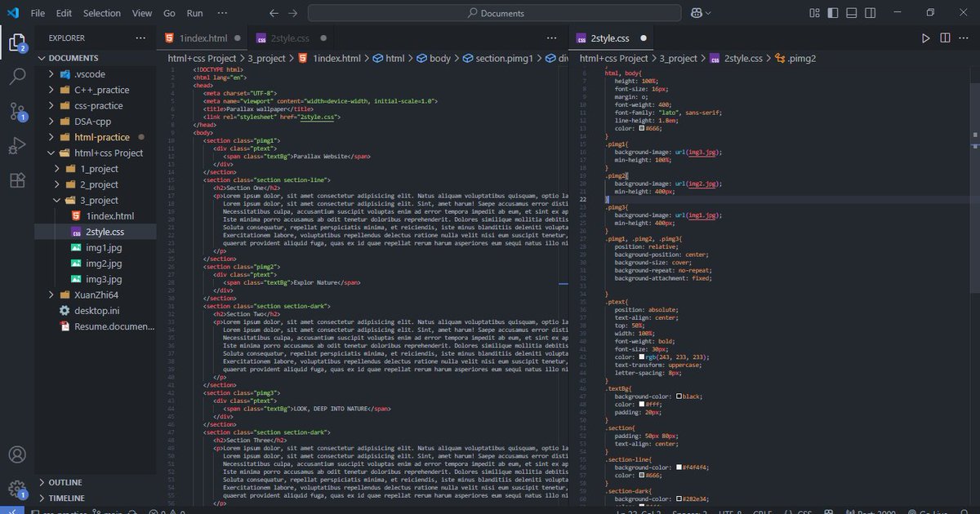Click the html breadcrumb
Viewport: 980px width, 514px height.
pyautogui.click(x=389, y=58)
